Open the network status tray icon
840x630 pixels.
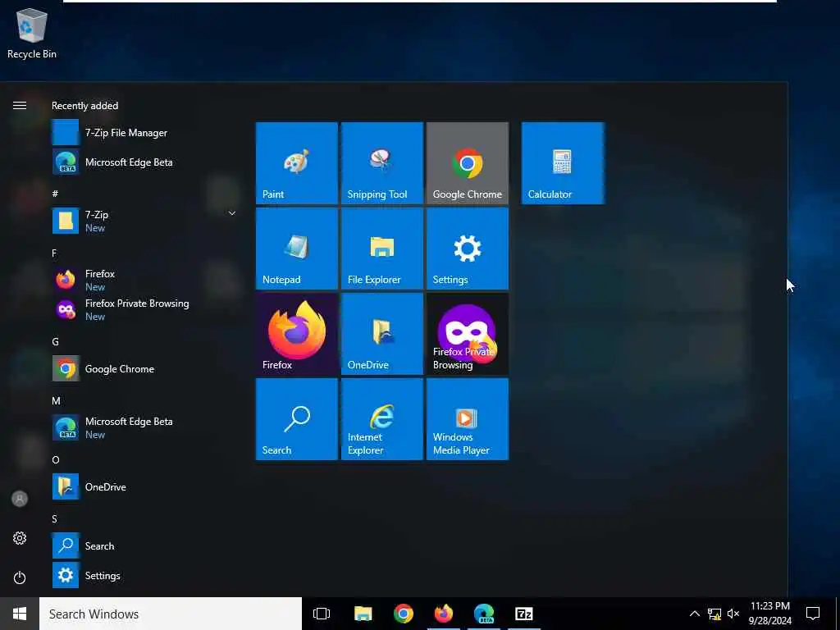[714, 614]
